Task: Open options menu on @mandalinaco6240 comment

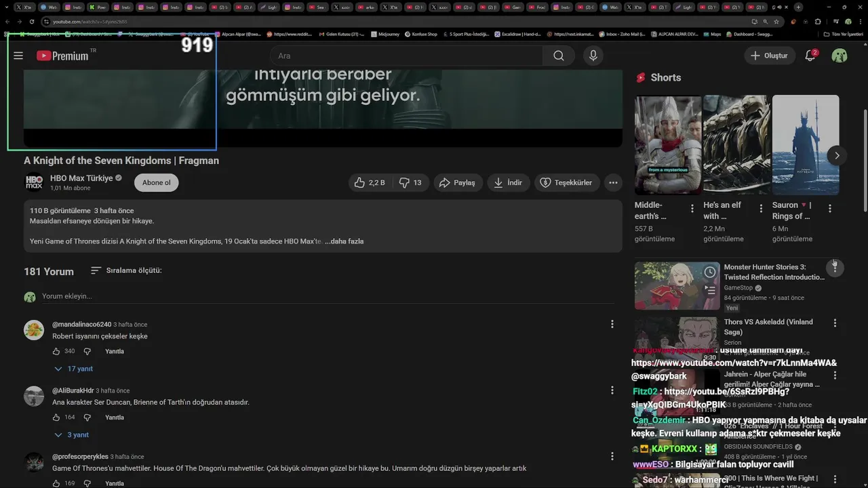Action: click(612, 325)
